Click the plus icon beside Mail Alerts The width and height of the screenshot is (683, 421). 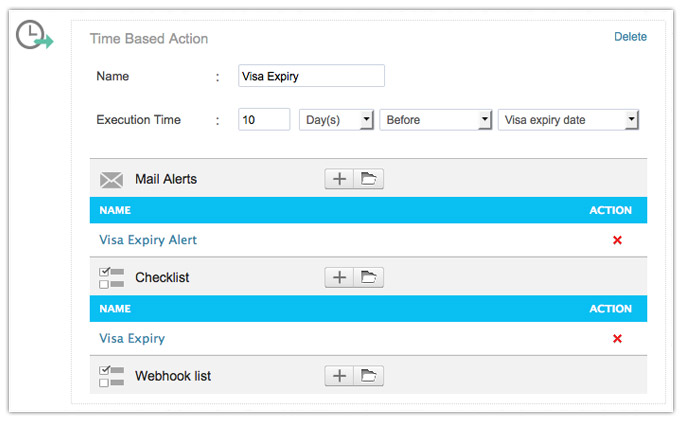click(x=340, y=179)
